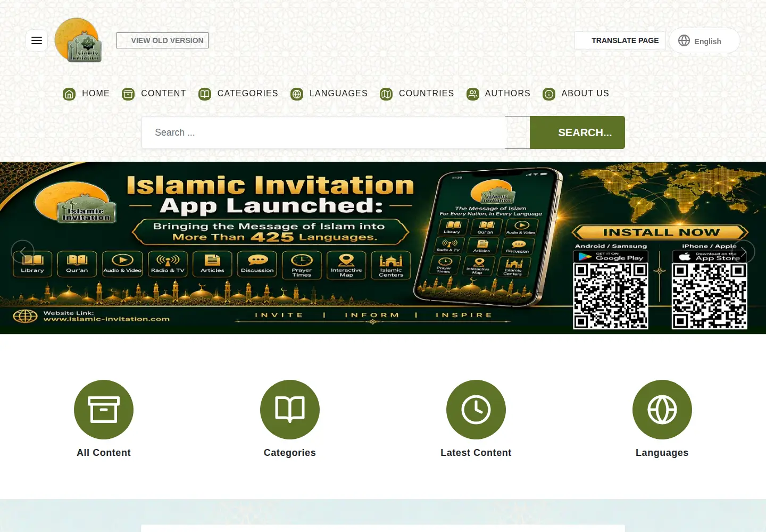Click the app launch banner image
Screen dimensions: 766x532
[383, 248]
